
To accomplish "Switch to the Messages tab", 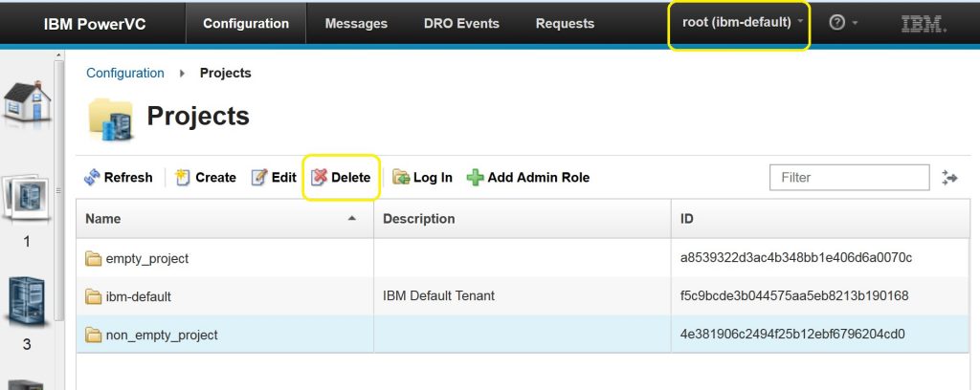I will point(356,24).
